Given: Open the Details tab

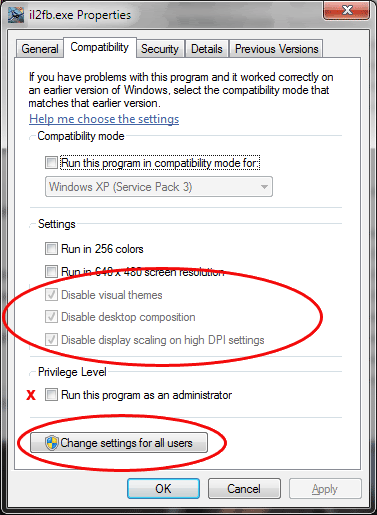Looking at the screenshot, I should point(207,49).
